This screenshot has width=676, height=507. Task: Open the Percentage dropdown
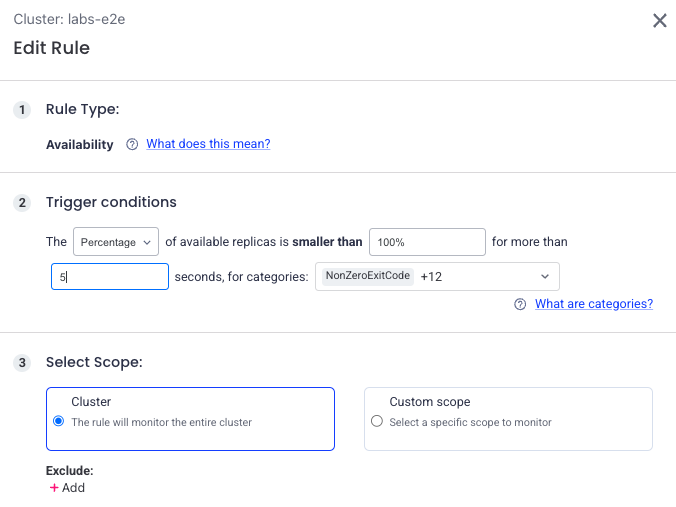(116, 242)
